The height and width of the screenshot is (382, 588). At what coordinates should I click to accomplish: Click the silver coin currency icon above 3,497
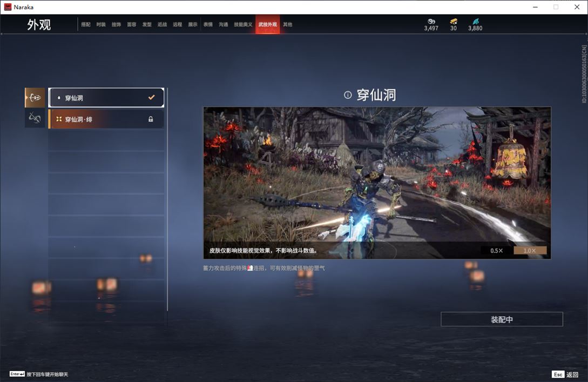pos(431,22)
